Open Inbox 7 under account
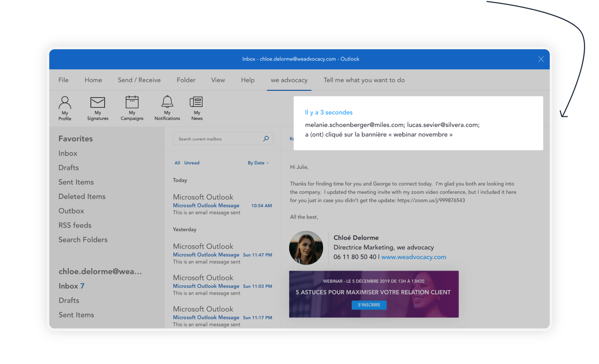The image size is (599, 364). click(71, 286)
